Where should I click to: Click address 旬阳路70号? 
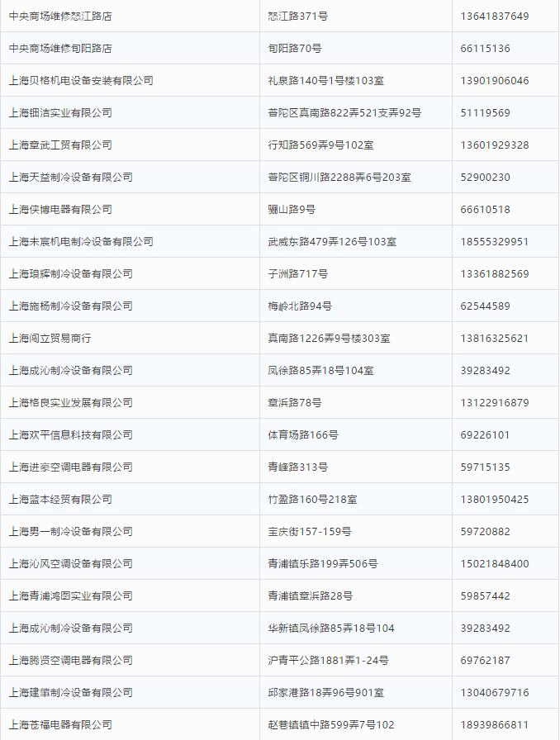(295, 48)
